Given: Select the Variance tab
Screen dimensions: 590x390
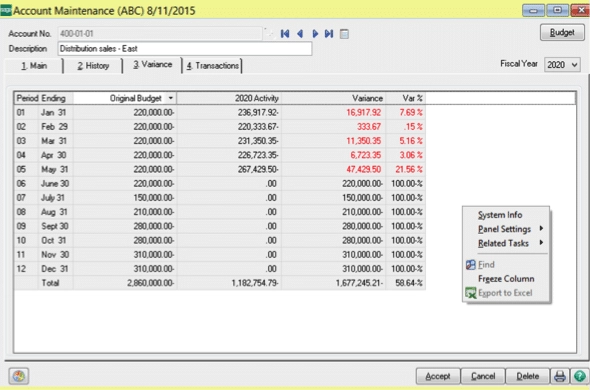Looking at the screenshot, I should 152,65.
